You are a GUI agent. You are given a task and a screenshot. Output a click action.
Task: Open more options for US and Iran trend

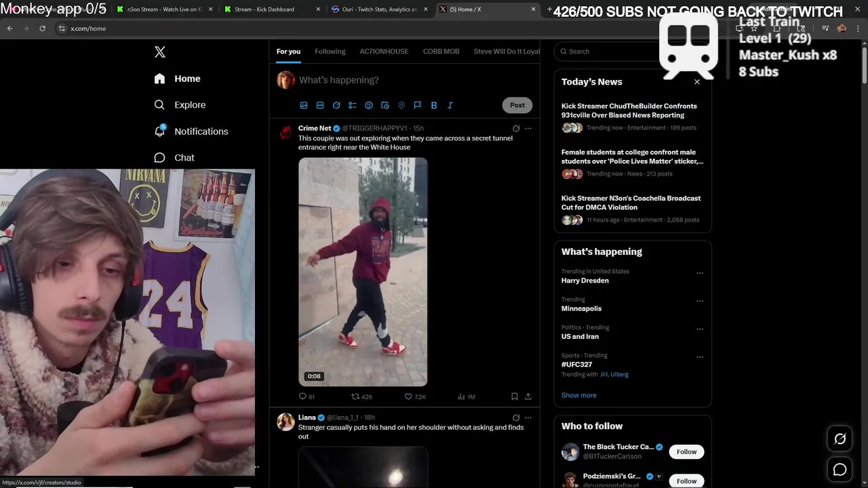700,329
